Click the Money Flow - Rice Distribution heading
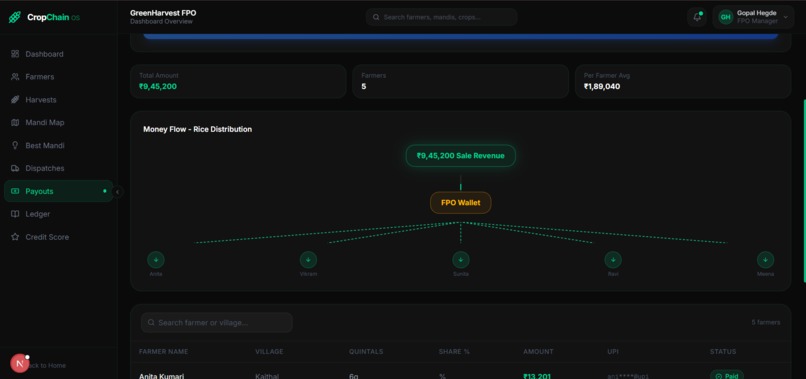 (x=197, y=129)
